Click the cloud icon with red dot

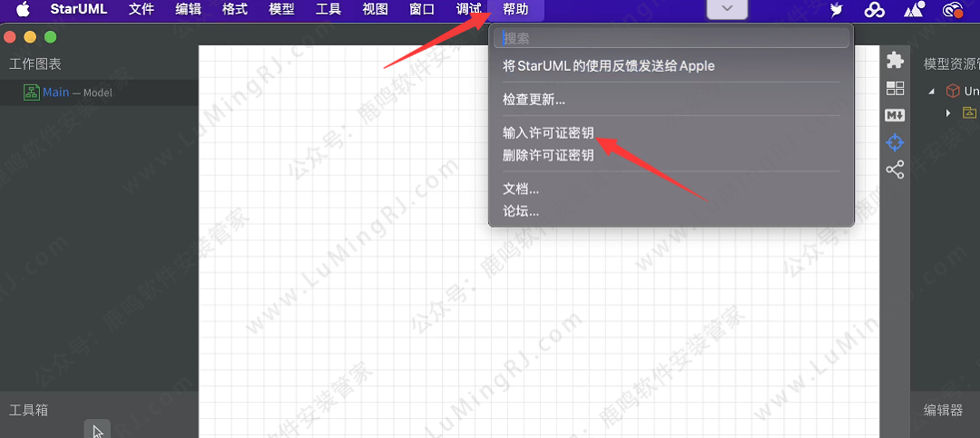953,10
